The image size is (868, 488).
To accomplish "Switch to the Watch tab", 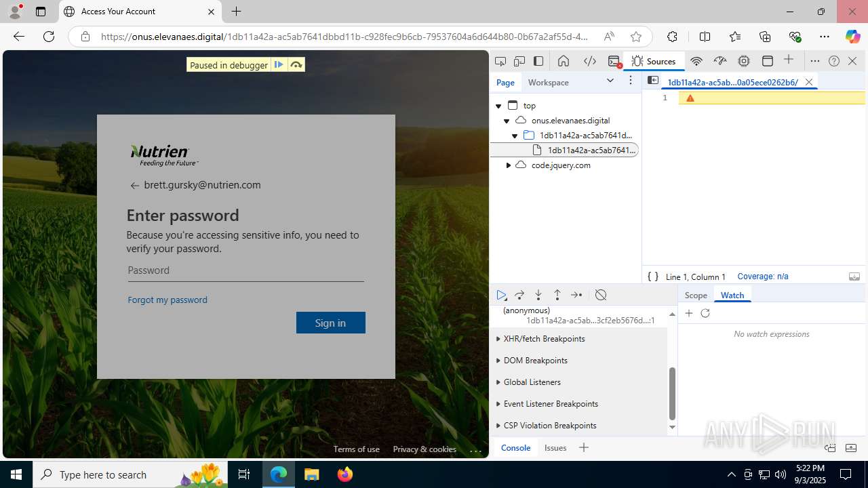I will pyautogui.click(x=732, y=296).
